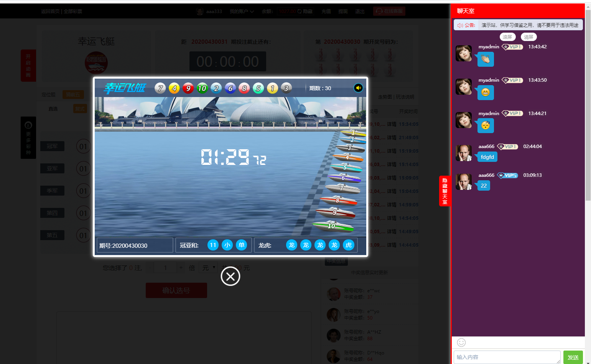Switch to the 定位胆 tab

[49, 94]
